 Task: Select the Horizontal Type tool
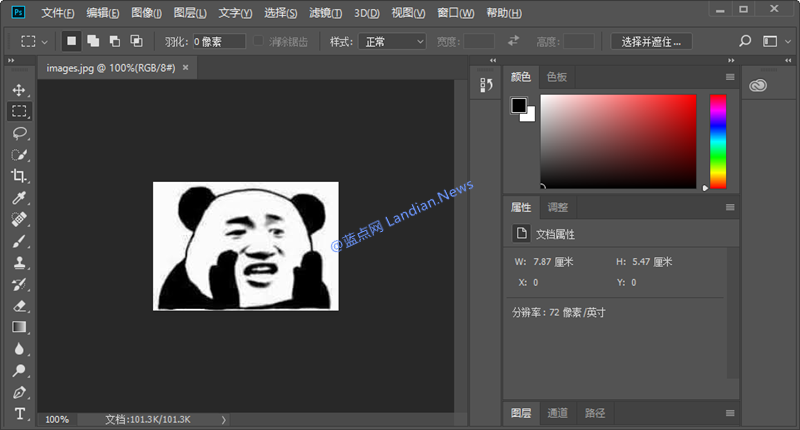pos(19,414)
